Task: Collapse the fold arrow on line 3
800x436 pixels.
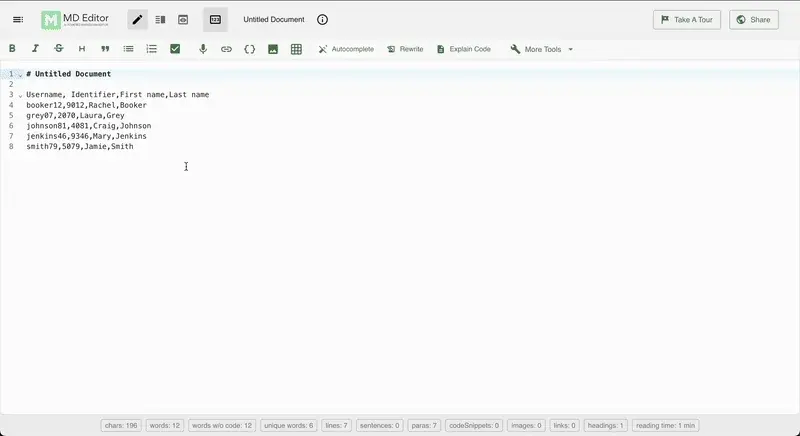Action: point(20,95)
